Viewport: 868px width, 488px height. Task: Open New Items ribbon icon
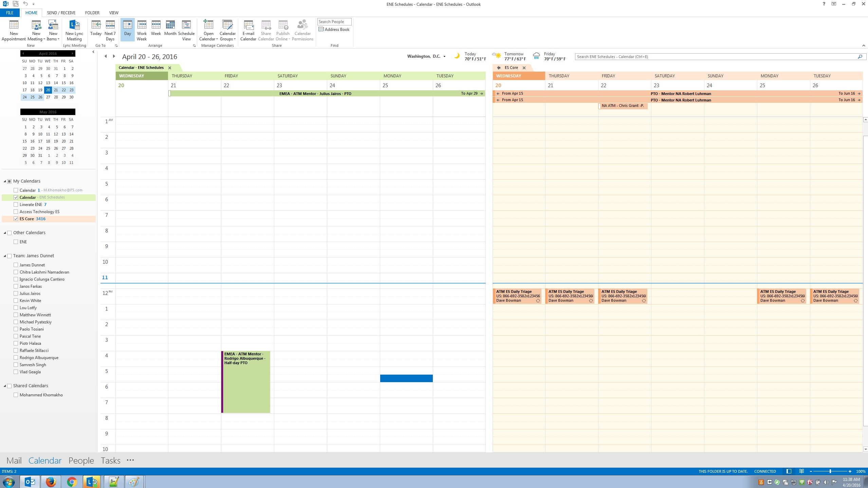tap(53, 30)
